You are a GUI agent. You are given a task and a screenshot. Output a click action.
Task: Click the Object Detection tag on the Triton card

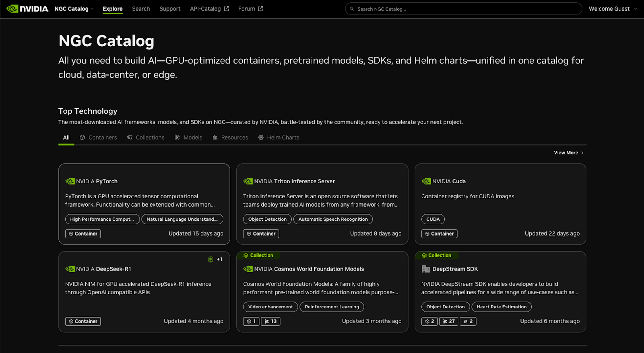click(267, 219)
